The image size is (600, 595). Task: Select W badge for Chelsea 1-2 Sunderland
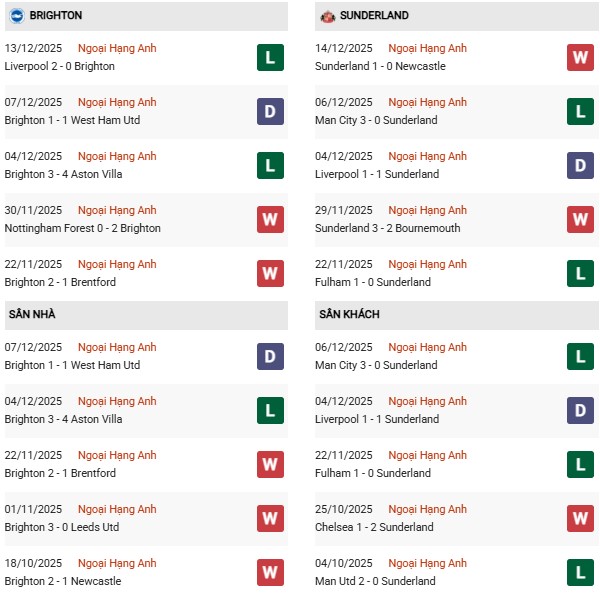click(580, 518)
